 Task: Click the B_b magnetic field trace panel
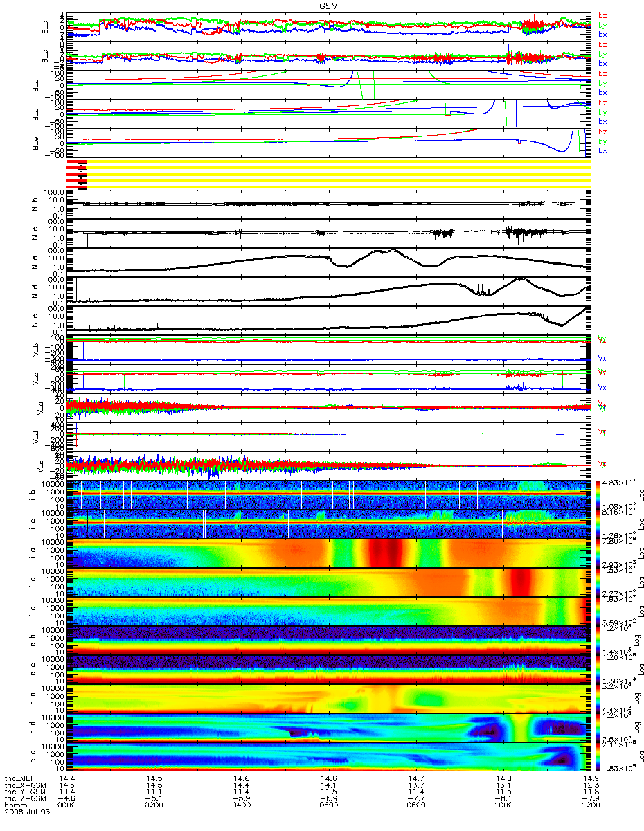[329, 27]
